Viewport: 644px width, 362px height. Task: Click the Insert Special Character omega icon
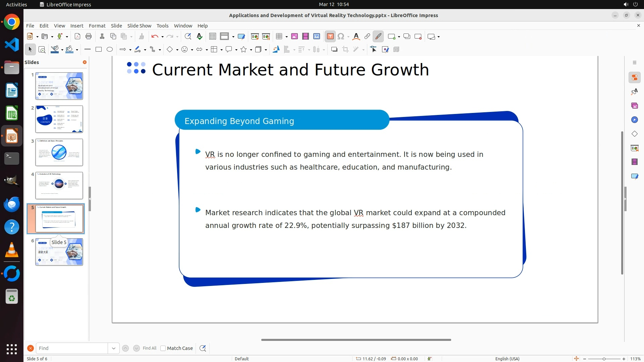(x=341, y=37)
